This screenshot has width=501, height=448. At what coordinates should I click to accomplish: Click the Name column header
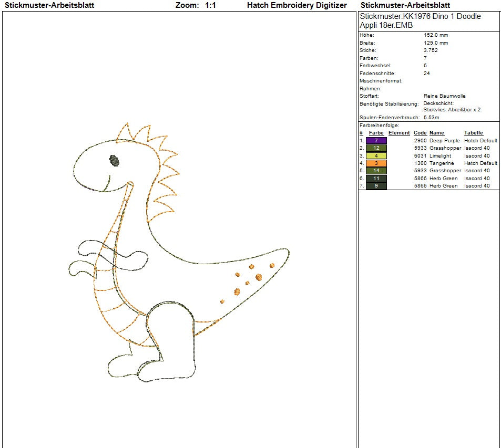[x=437, y=133]
